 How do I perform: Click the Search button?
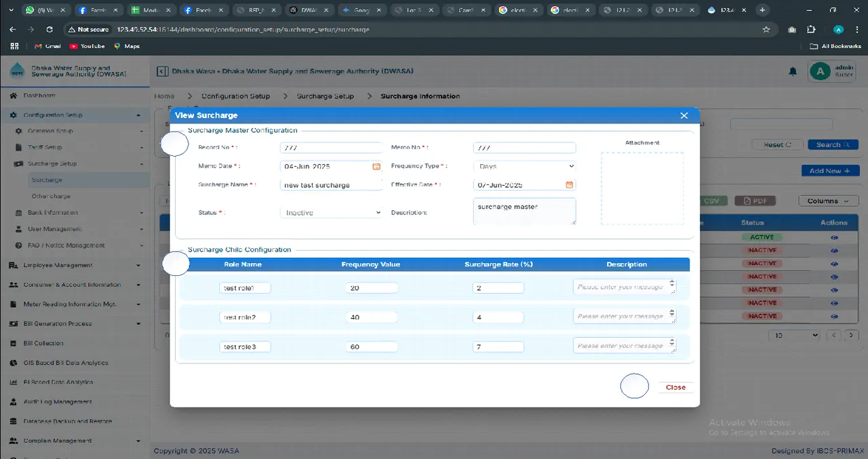point(833,144)
